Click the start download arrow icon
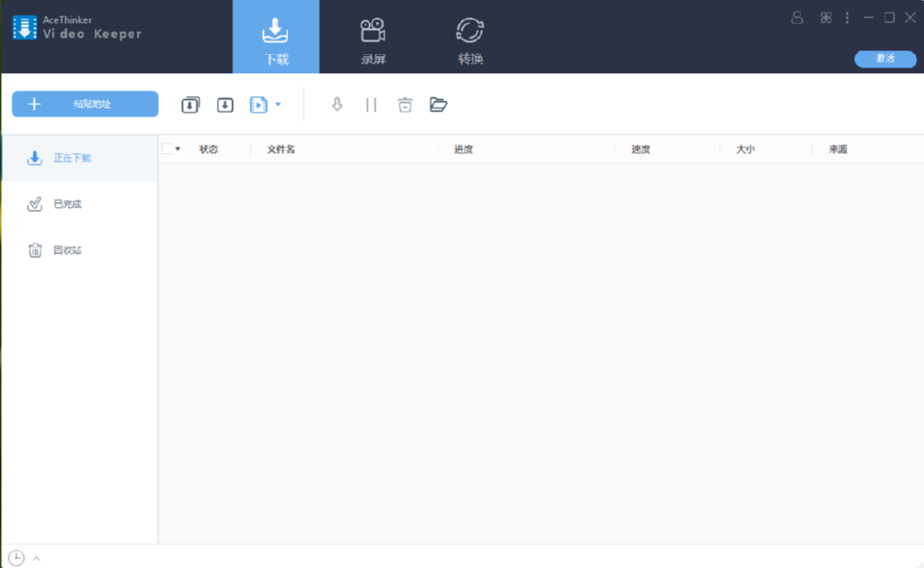The image size is (924, 568). click(336, 105)
